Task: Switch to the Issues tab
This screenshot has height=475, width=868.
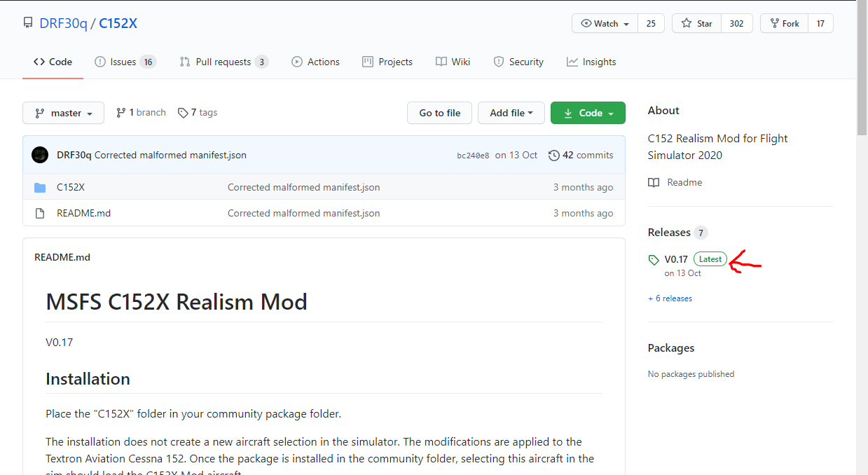Action: pyautogui.click(x=123, y=62)
